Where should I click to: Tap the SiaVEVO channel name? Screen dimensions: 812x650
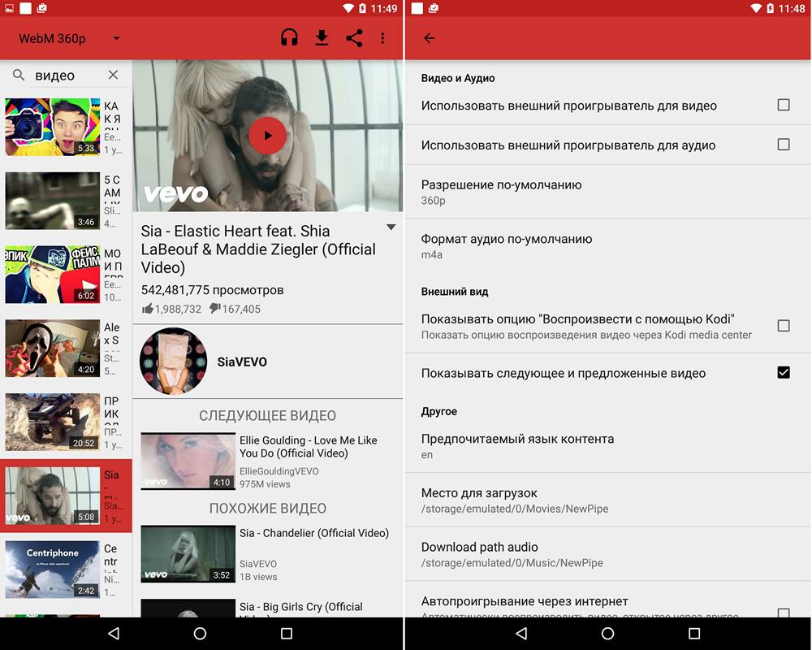(242, 362)
